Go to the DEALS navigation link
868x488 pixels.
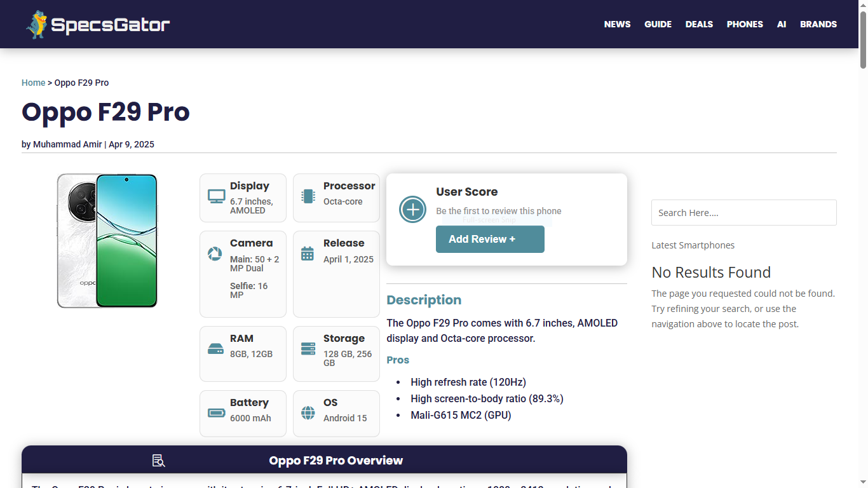tap(699, 24)
